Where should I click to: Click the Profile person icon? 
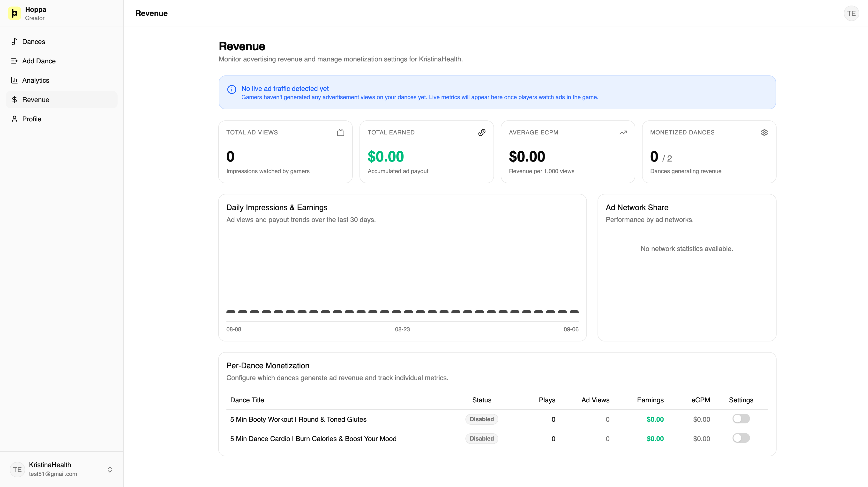pos(14,119)
